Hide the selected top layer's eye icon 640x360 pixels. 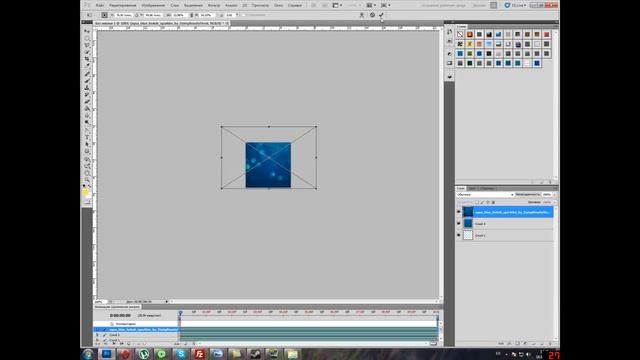[x=459, y=212]
